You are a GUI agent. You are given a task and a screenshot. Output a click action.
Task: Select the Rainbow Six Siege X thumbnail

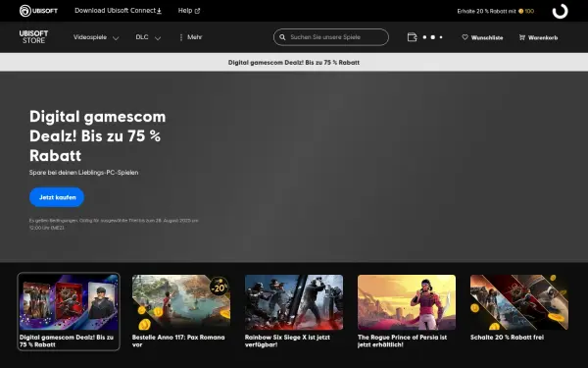(294, 302)
